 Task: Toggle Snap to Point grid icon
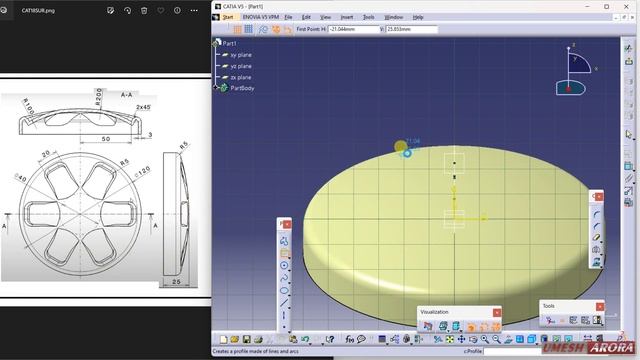[x=248, y=29]
